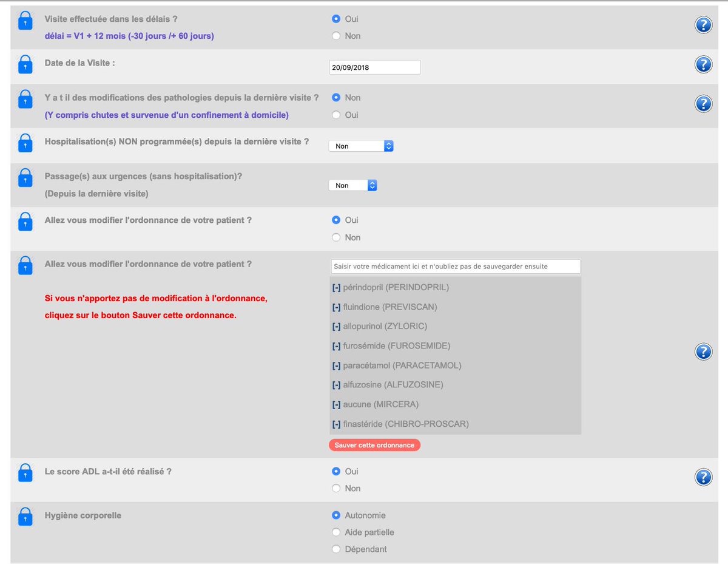Choose 'Oui' to modify the patient's ordonnance

[x=336, y=220]
